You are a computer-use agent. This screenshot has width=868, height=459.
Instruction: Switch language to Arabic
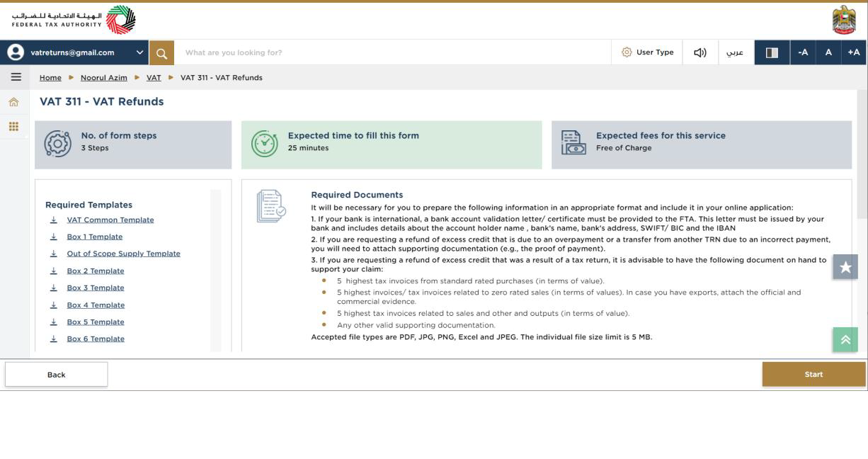(x=736, y=52)
